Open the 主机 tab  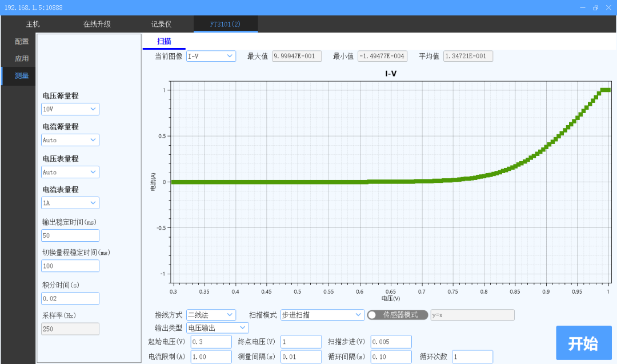[33, 24]
